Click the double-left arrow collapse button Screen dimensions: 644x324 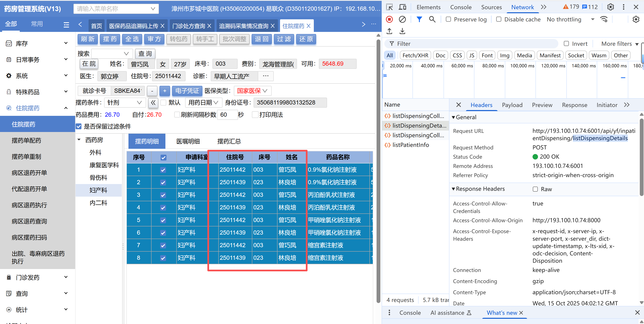(x=153, y=102)
